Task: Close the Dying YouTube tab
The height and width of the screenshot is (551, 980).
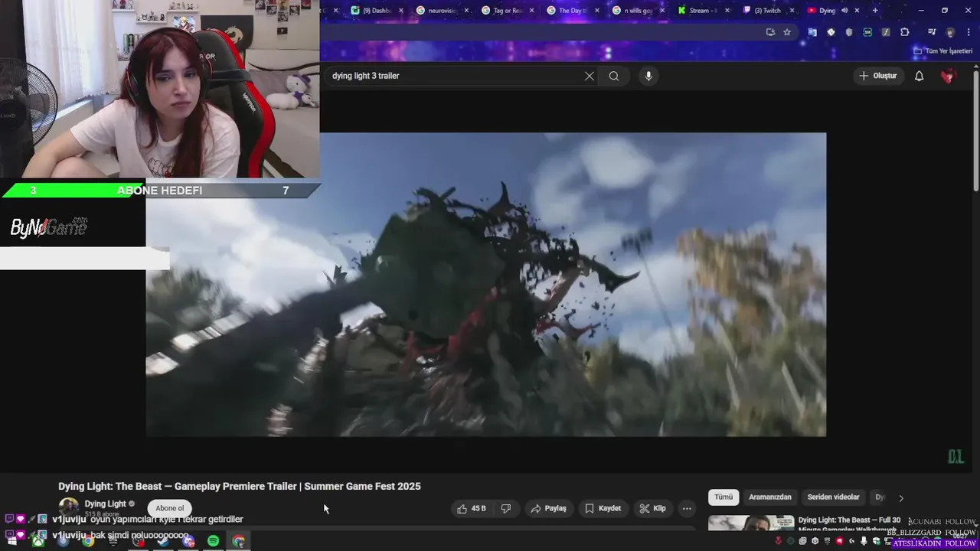Action: pos(857,11)
